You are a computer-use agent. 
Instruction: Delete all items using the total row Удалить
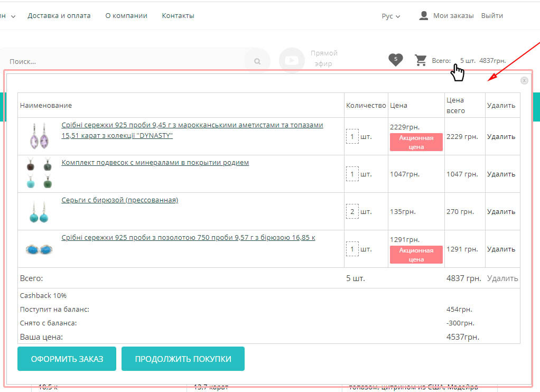(x=502, y=278)
